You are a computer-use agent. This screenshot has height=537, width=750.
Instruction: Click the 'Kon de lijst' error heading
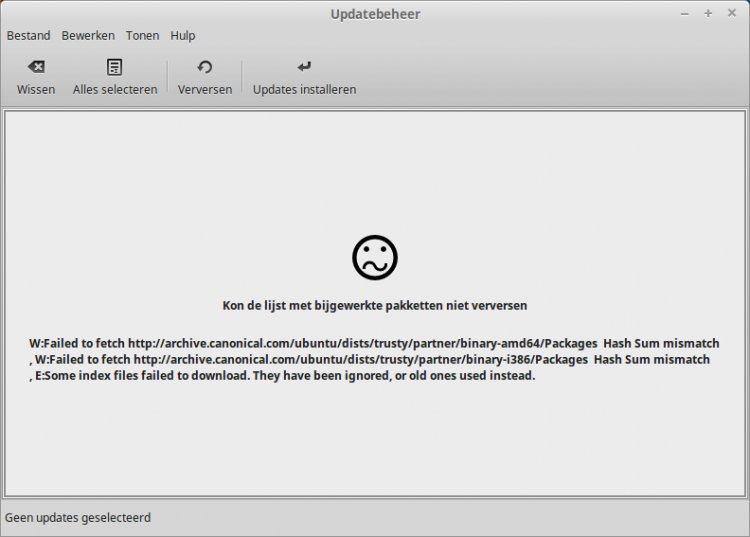(x=374, y=305)
